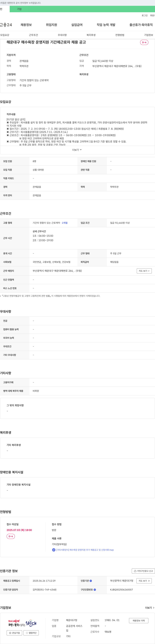Open the 직업 능력 개발 menu

pos(106,25)
